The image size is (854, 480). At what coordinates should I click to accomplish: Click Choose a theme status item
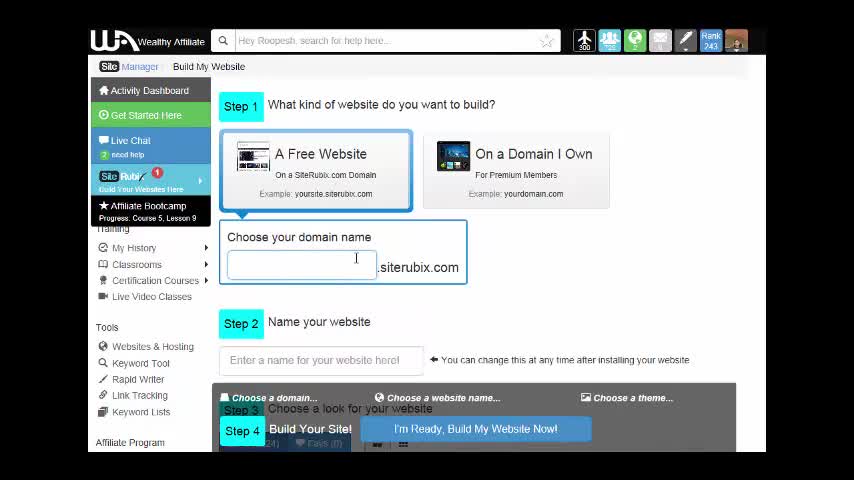(x=627, y=398)
